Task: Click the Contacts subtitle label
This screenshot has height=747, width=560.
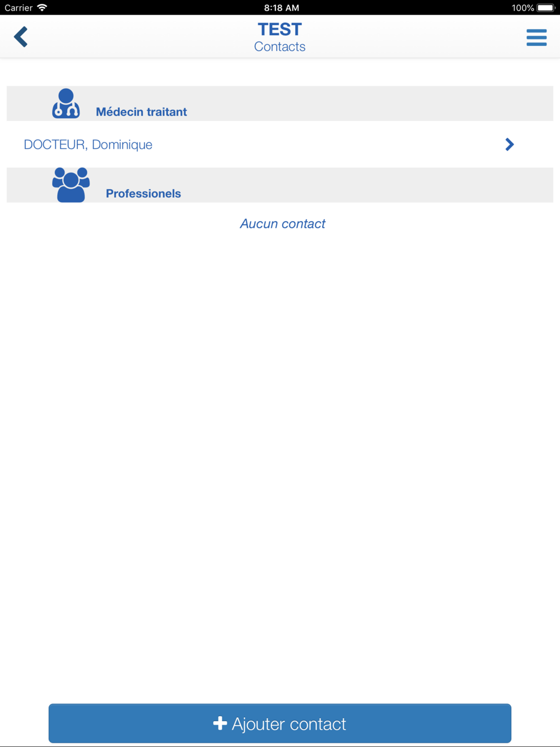Action: pyautogui.click(x=280, y=46)
